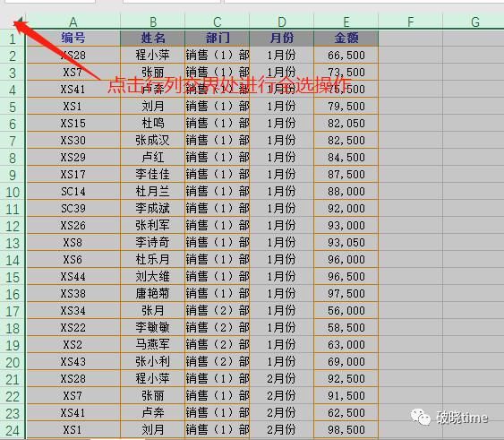The height and width of the screenshot is (440, 504).
Task: Click cell with amount 56,000
Action: (x=346, y=311)
